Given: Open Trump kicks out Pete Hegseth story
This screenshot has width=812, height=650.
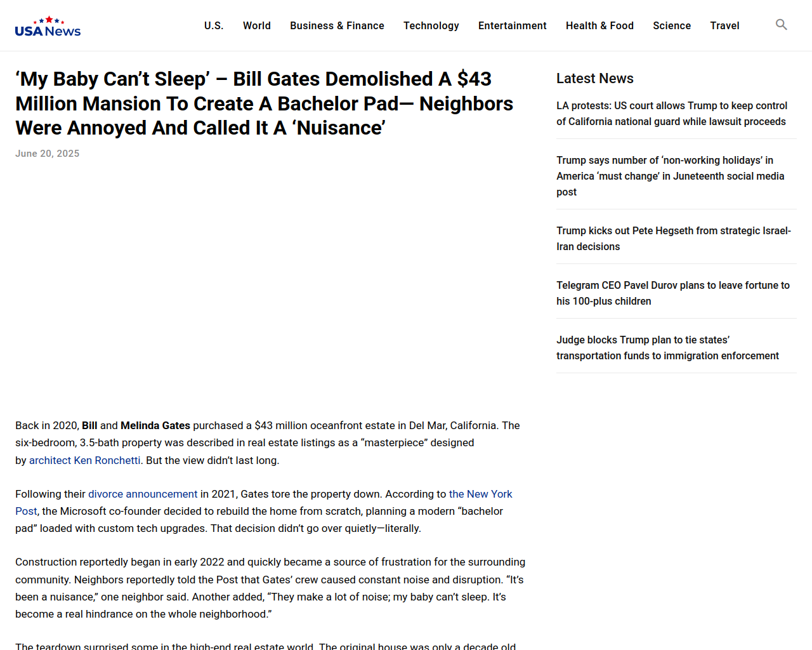Looking at the screenshot, I should tap(674, 239).
